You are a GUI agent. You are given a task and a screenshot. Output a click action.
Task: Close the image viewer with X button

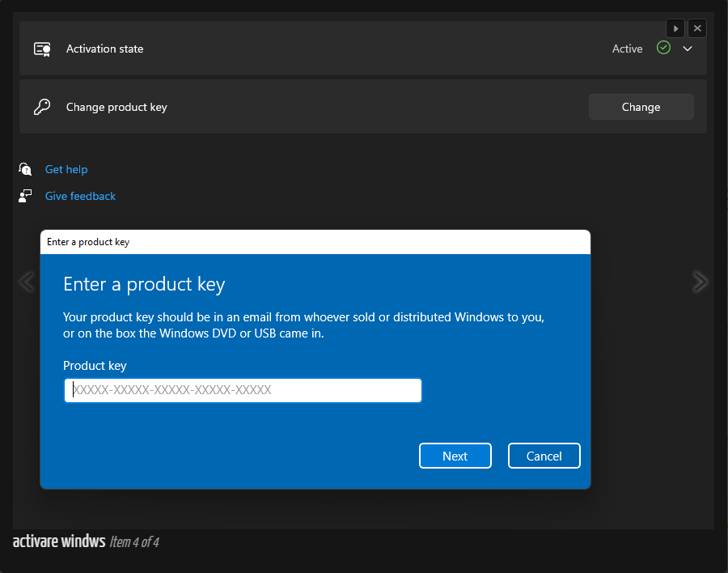[697, 28]
